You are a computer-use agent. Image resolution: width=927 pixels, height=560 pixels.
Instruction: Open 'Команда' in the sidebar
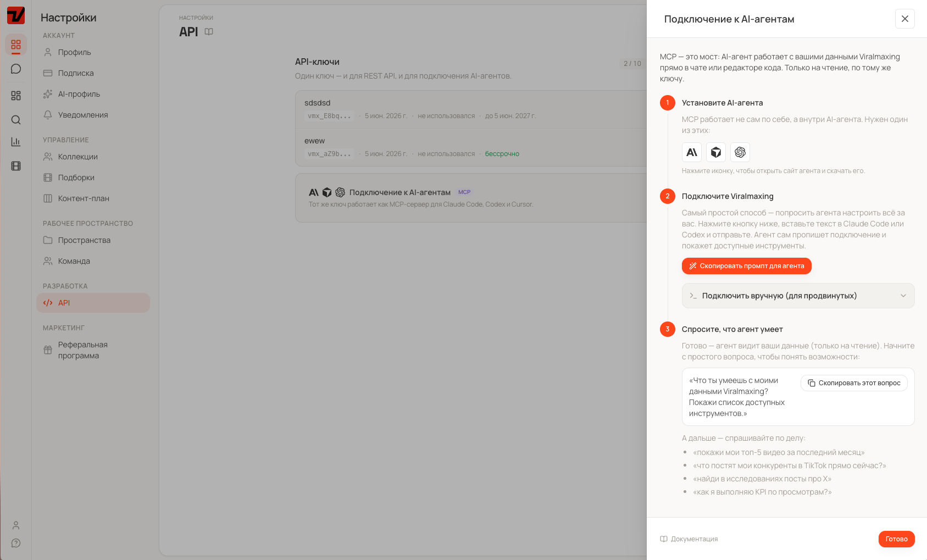coord(93,261)
